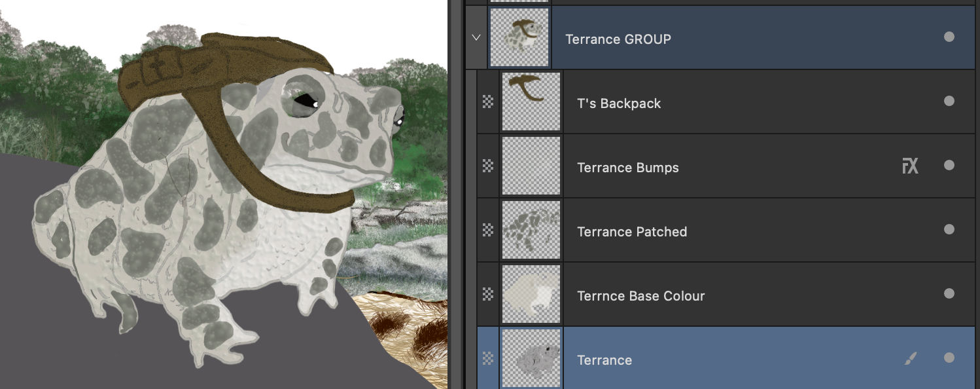The image size is (980, 389).
Task: Click the Terrance Bumps layer thumbnail
Action: click(531, 166)
